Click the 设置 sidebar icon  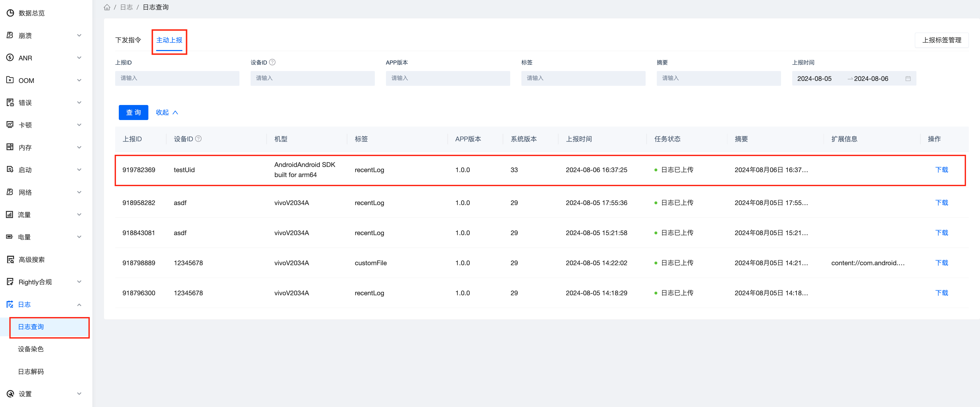pyautogui.click(x=10, y=394)
